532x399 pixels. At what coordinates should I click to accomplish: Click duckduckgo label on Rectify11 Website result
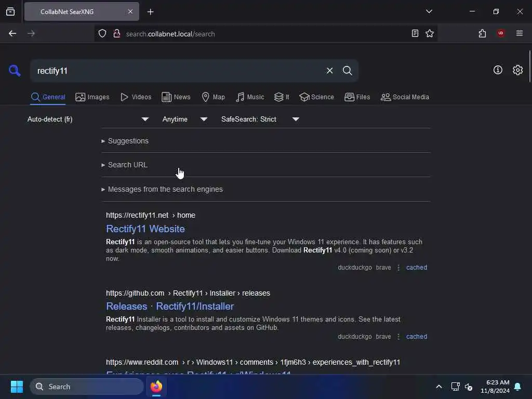point(354,268)
